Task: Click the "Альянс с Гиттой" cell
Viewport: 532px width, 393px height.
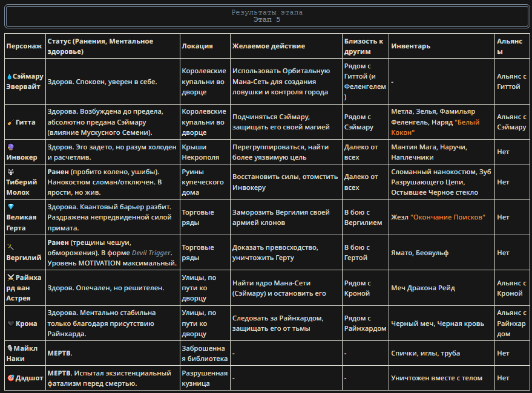Action: (x=511, y=82)
